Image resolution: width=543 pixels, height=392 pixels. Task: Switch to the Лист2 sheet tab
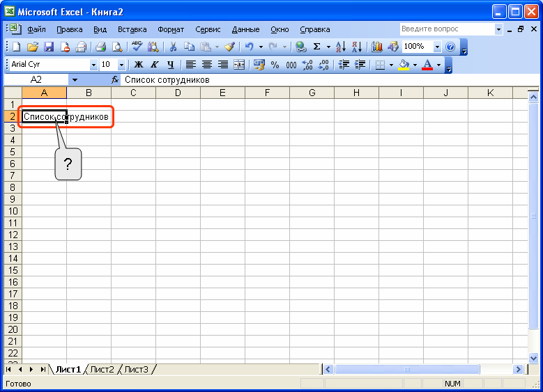[102, 370]
